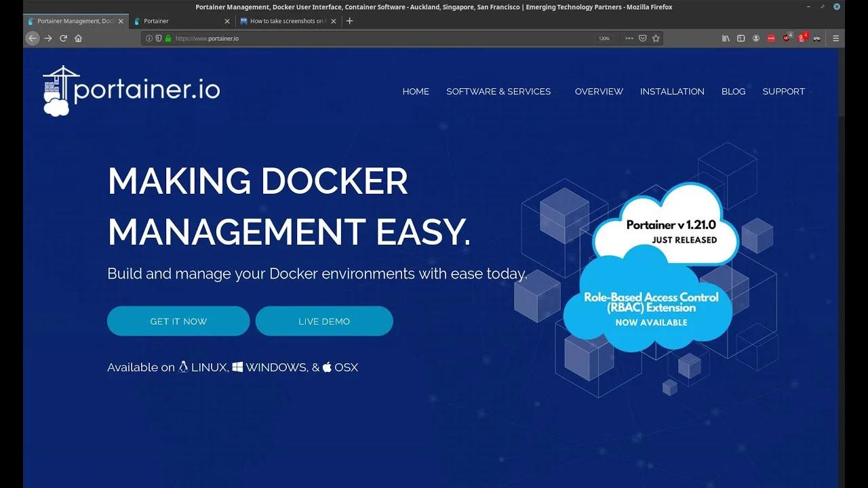This screenshot has width=868, height=488.
Task: Open the Firefox Library icon
Action: click(x=726, y=39)
